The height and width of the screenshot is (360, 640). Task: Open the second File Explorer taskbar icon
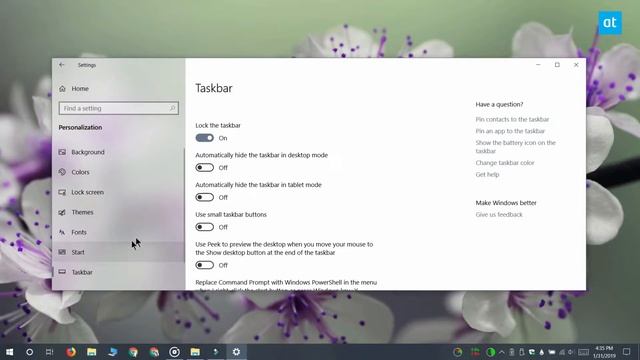(x=195, y=352)
